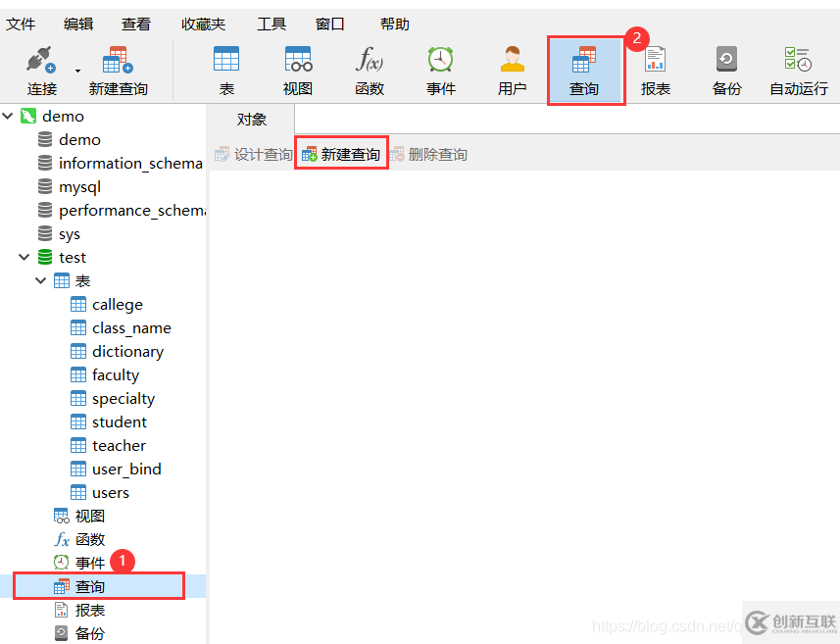Collapse the demo connection node
840x644 pixels.
[x=8, y=116]
